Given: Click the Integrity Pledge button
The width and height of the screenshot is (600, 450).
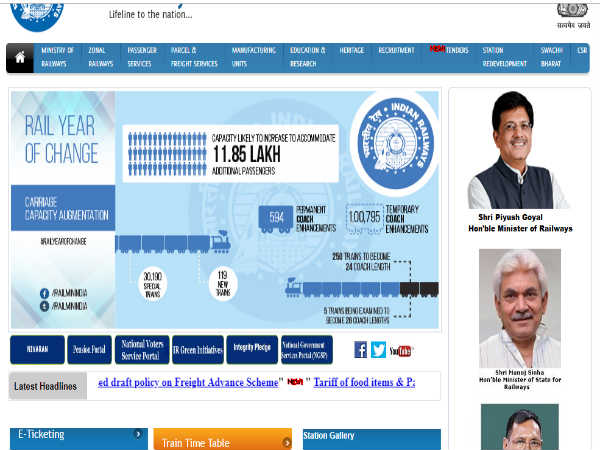Looking at the screenshot, I should (252, 349).
